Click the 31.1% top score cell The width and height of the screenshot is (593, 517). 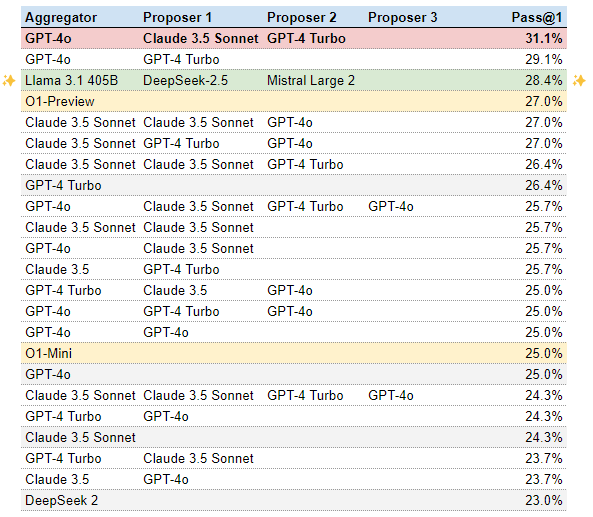click(543, 39)
